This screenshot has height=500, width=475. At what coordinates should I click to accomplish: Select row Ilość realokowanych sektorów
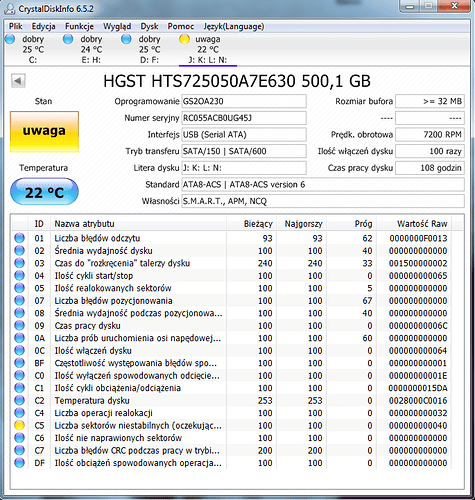point(231,288)
